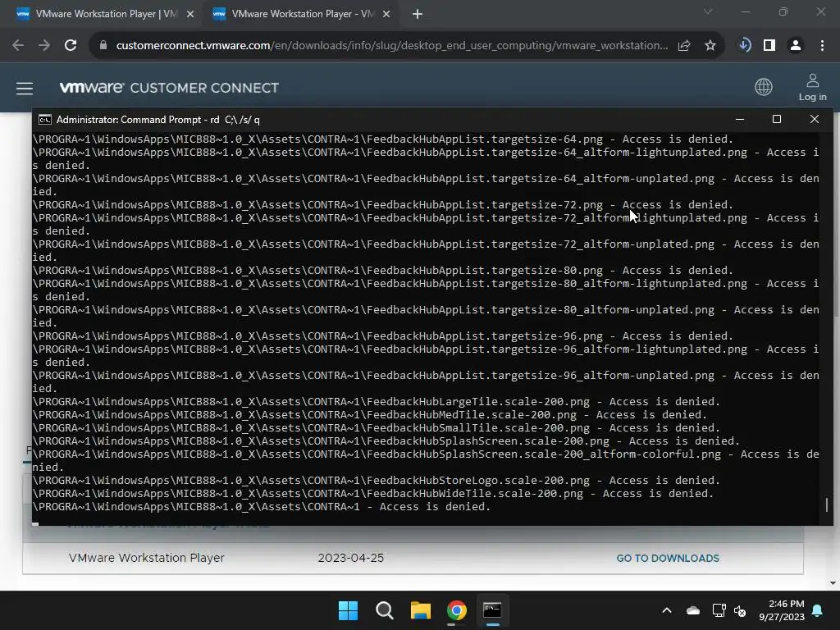Open Chrome three-dot menu
840x630 pixels.
coord(822,46)
